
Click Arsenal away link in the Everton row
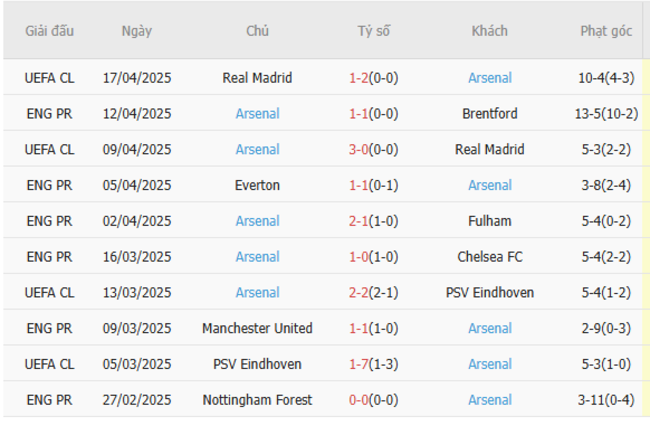[x=490, y=185]
